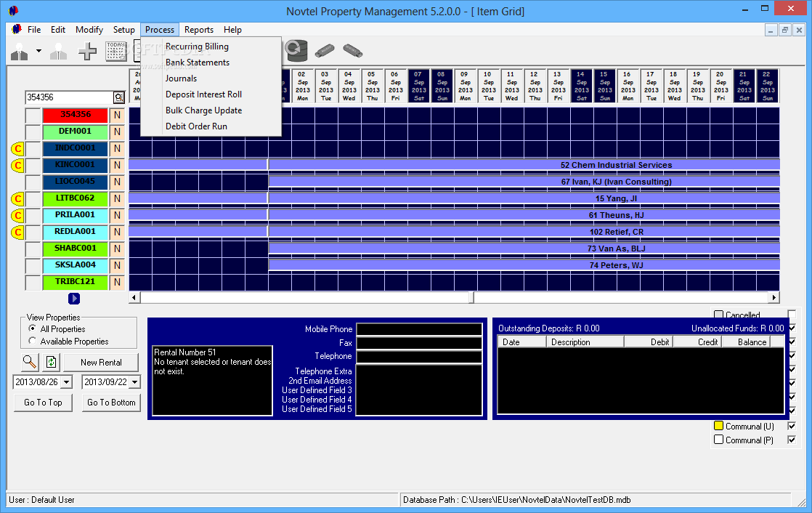
Task: Choose Journals from Process menu
Action: [182, 78]
